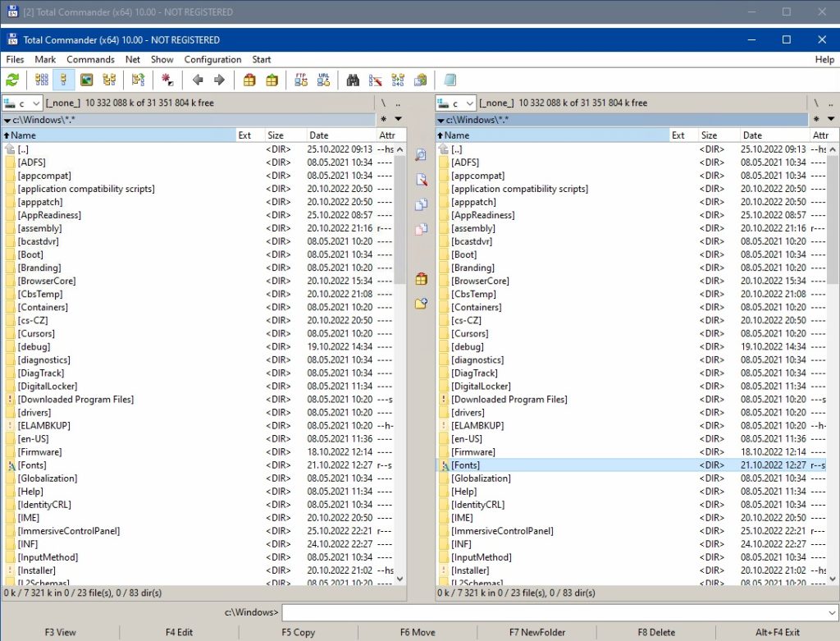Click the F7 NewFolder button

[x=537, y=633]
